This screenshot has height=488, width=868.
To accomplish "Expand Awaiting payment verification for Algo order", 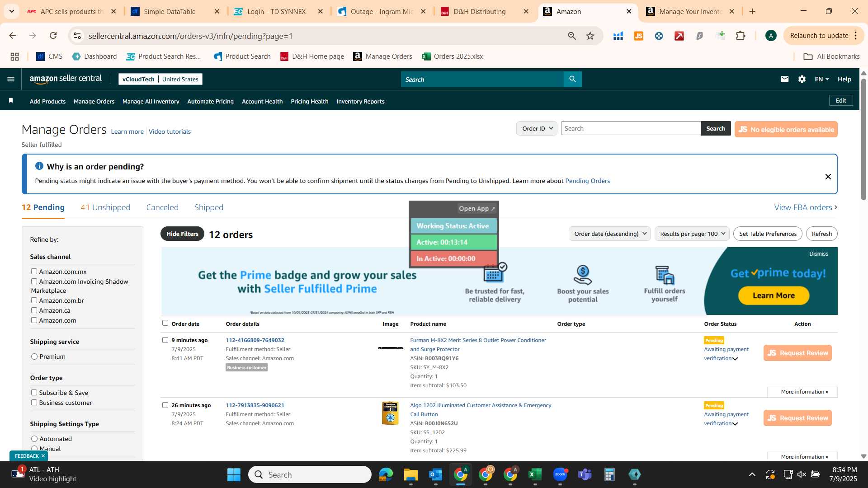I will point(726,419).
